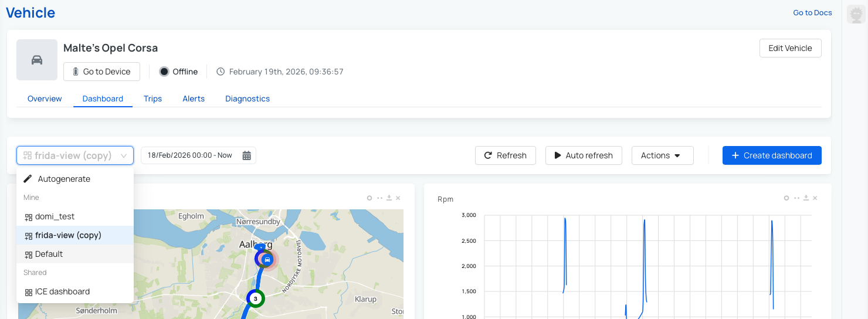
Task: Click the car marker on the map
Action: tap(267, 259)
